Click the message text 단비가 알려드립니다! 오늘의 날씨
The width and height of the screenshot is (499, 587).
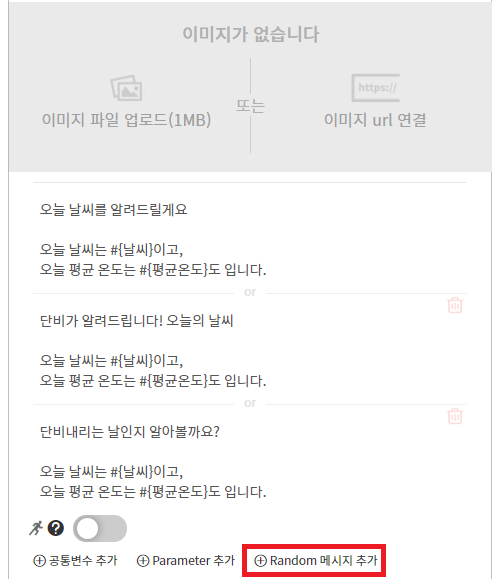point(137,320)
